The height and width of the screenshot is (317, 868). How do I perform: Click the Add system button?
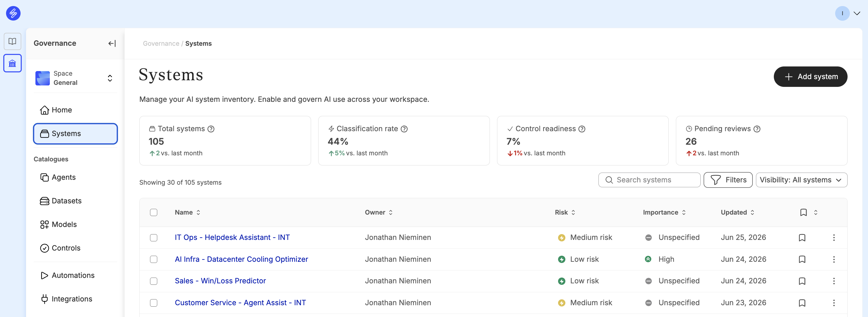(x=810, y=77)
